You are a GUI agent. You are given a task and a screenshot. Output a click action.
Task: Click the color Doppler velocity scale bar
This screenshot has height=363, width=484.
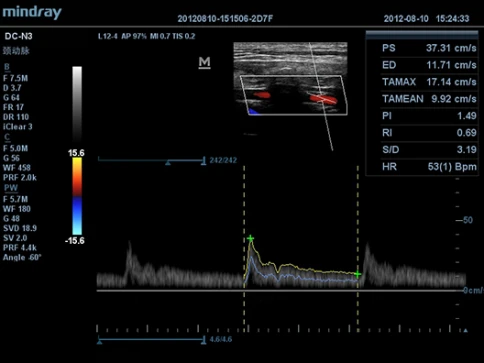coord(77,196)
